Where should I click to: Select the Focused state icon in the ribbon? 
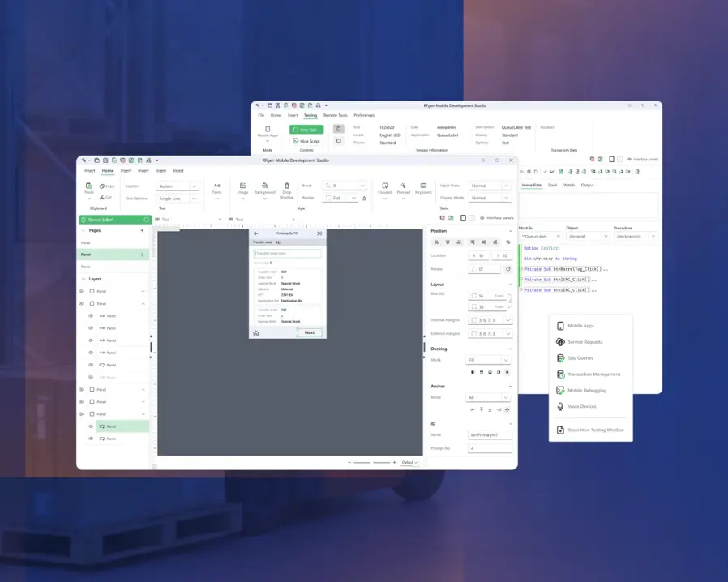(386, 188)
